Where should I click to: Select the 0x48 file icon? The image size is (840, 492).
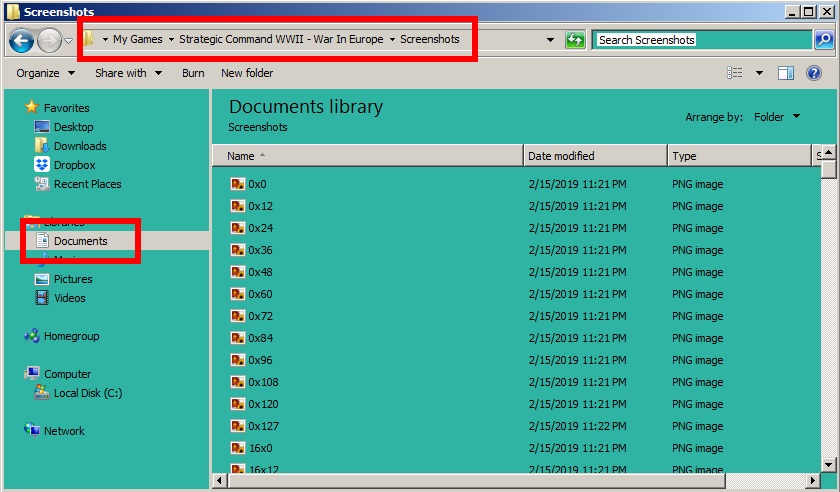237,272
